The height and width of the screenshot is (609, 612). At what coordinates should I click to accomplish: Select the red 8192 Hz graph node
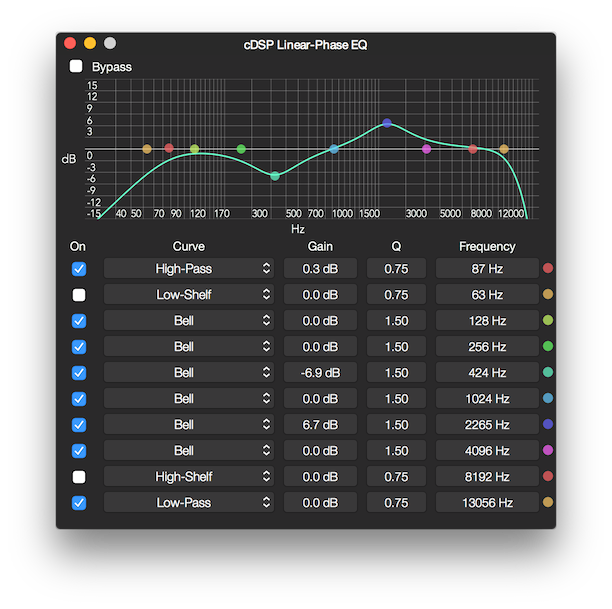tap(473, 149)
